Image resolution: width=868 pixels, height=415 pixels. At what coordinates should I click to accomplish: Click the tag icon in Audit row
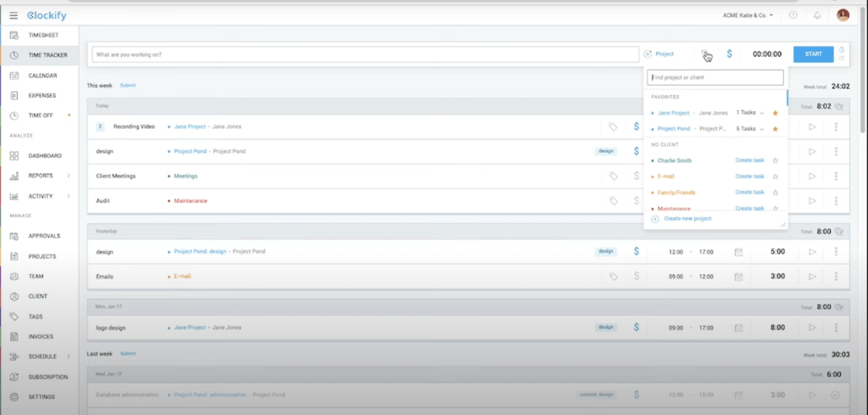click(613, 201)
